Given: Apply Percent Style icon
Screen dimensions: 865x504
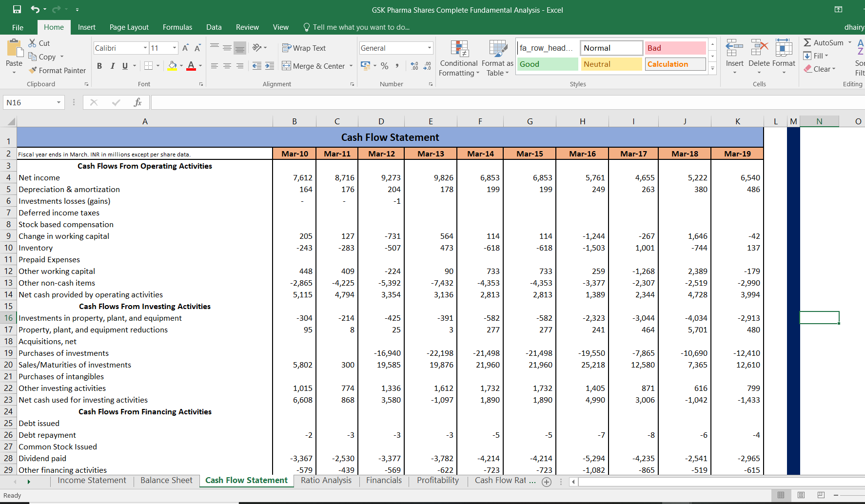Looking at the screenshot, I should [385, 66].
